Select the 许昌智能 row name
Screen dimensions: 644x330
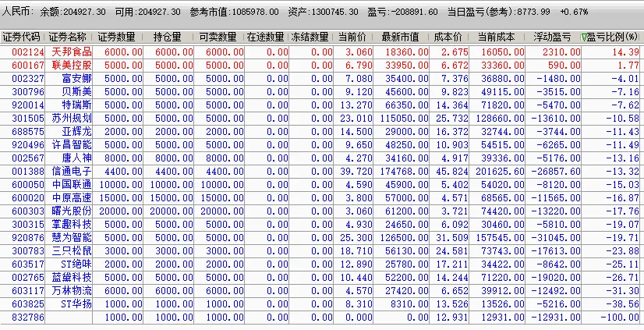(72, 144)
